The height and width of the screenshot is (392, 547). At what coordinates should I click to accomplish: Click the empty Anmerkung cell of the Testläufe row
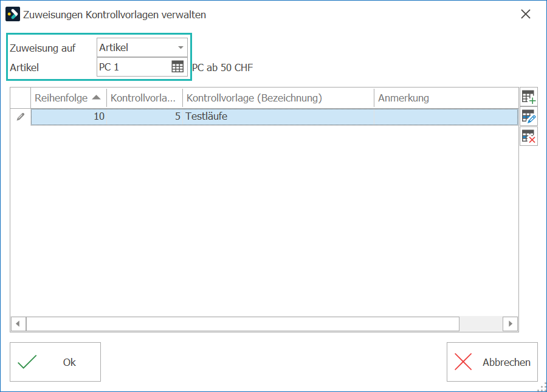446,117
